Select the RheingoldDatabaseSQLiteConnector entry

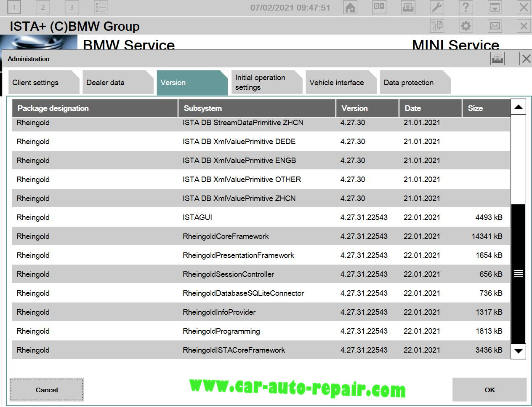tap(261, 293)
